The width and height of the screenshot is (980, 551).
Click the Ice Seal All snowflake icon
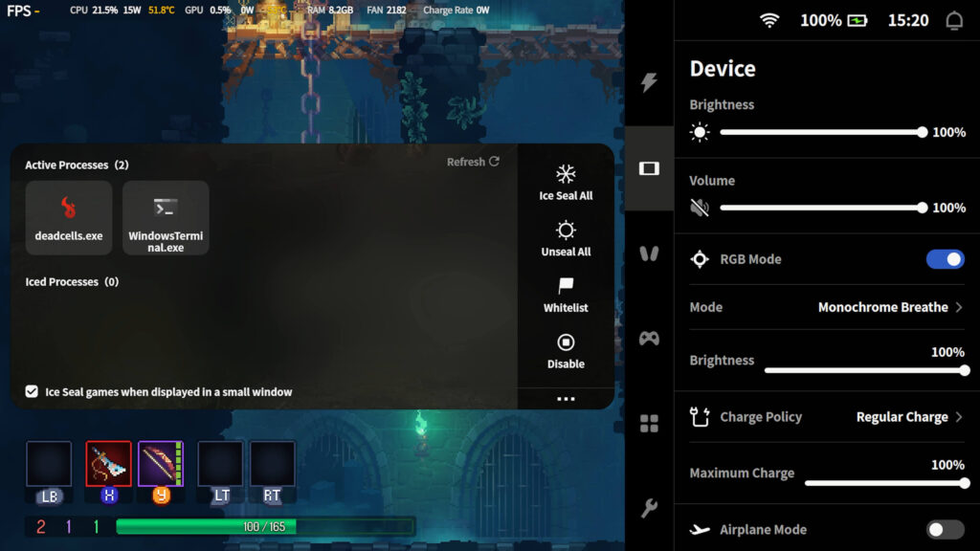pos(566,174)
